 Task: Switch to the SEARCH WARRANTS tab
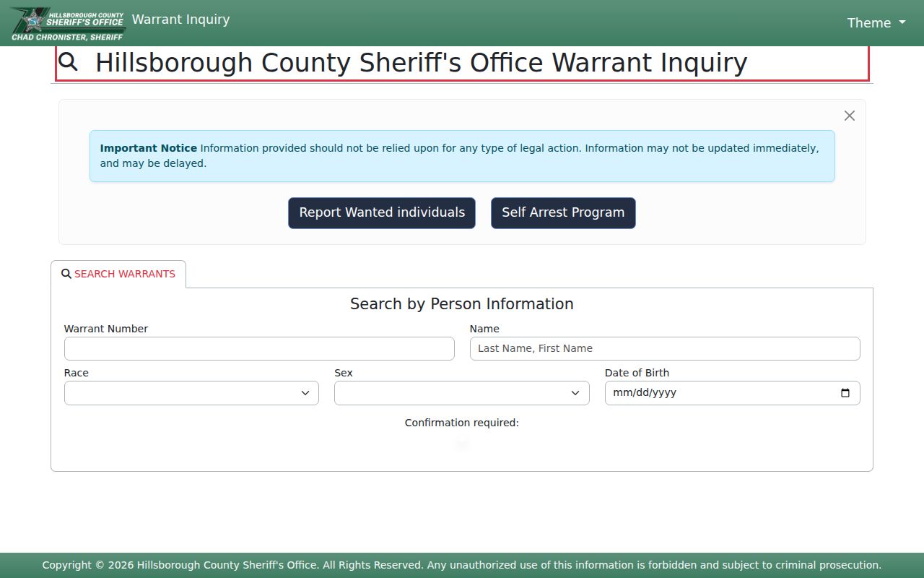(118, 274)
